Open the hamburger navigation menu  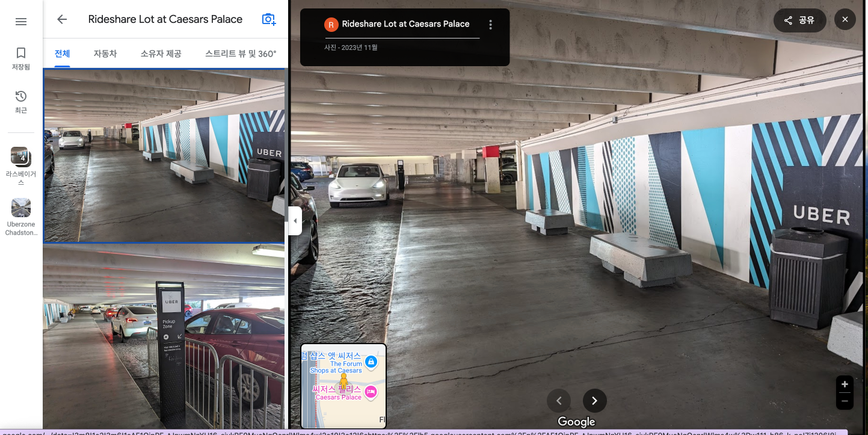pyautogui.click(x=20, y=21)
